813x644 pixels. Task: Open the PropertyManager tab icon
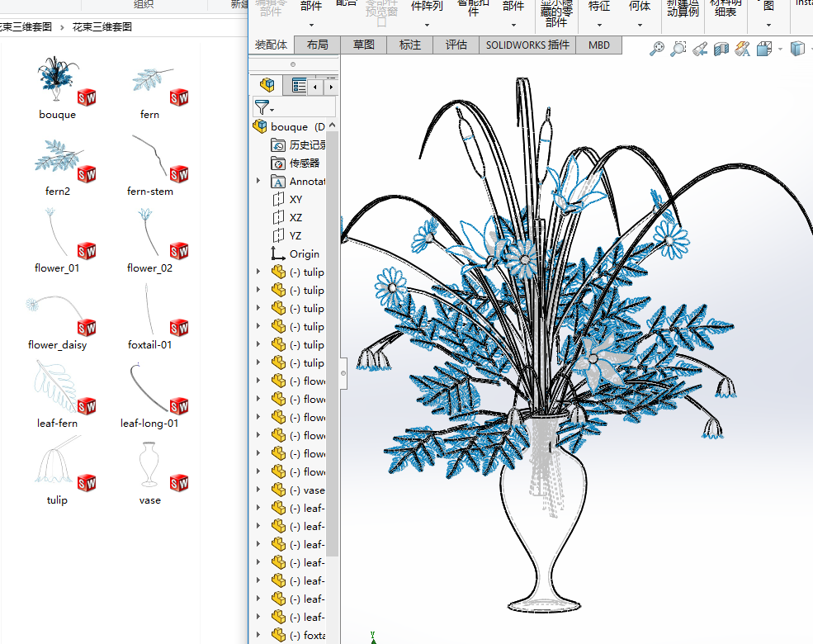coord(299,85)
